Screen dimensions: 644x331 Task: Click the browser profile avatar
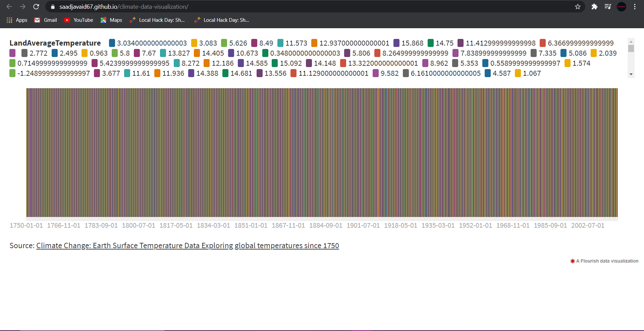(x=622, y=7)
